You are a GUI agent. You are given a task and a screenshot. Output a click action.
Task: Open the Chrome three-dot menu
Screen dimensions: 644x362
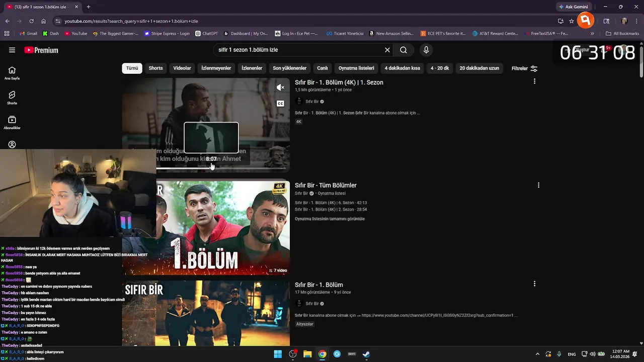click(637, 21)
